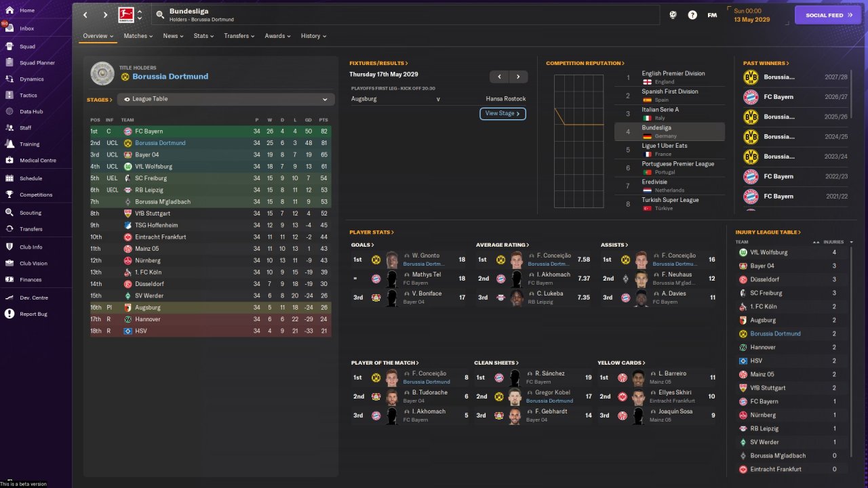Open the Stages heading link

(100, 100)
